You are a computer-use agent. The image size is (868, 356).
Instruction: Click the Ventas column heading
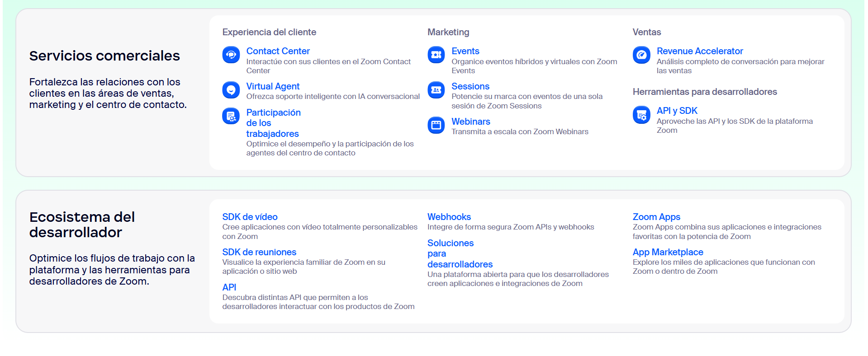point(646,32)
